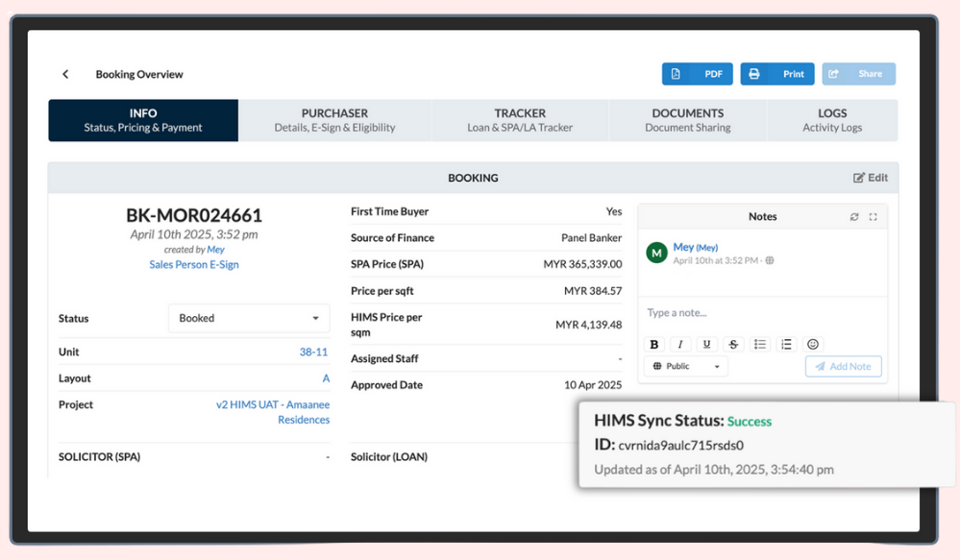
Task: Click the creation date April 10th 2025, 3:52 pm
Action: tap(194, 234)
